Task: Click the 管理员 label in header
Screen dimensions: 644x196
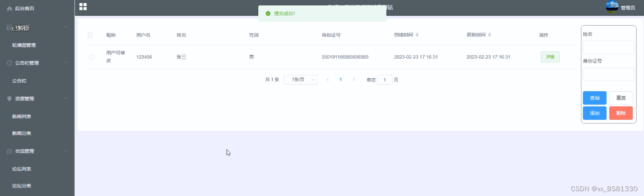Action: click(628, 8)
